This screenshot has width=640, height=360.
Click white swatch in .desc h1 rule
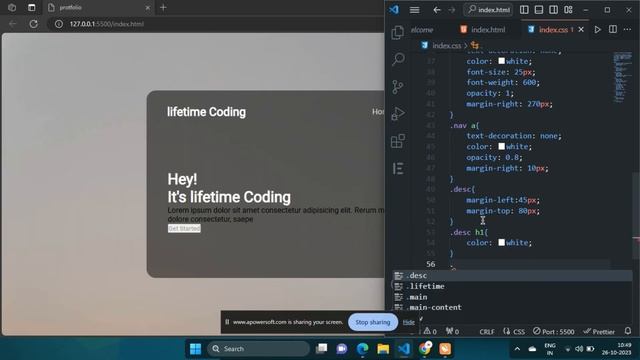pyautogui.click(x=502, y=242)
